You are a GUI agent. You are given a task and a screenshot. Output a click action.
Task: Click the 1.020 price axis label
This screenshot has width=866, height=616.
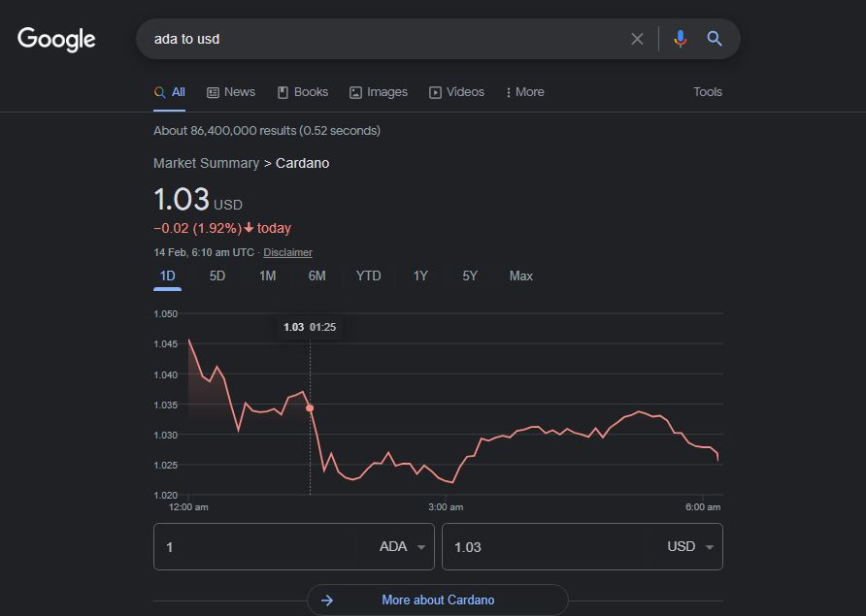[166, 495]
